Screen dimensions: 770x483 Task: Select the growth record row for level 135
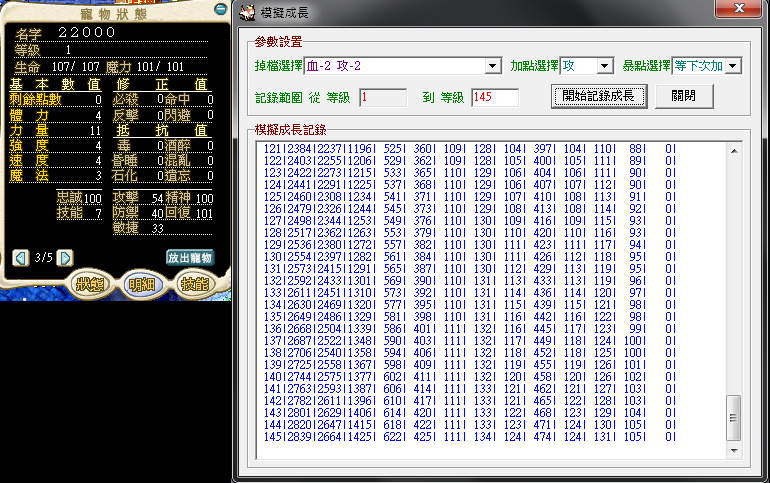tap(469, 317)
